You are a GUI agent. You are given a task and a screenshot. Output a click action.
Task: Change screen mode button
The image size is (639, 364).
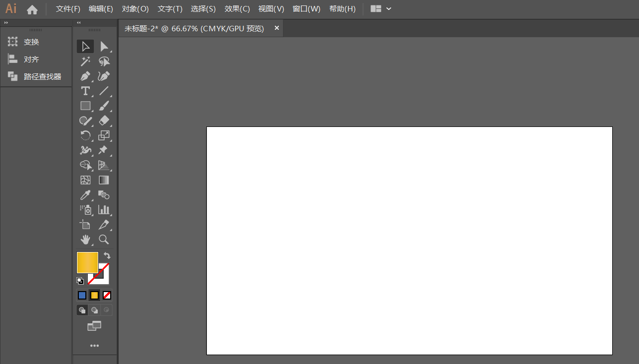pyautogui.click(x=94, y=326)
